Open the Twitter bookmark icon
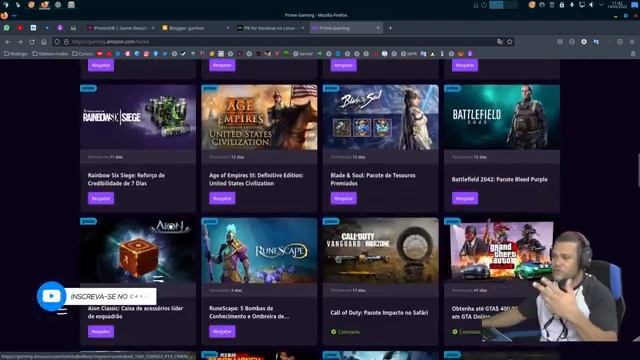 pos(165,53)
